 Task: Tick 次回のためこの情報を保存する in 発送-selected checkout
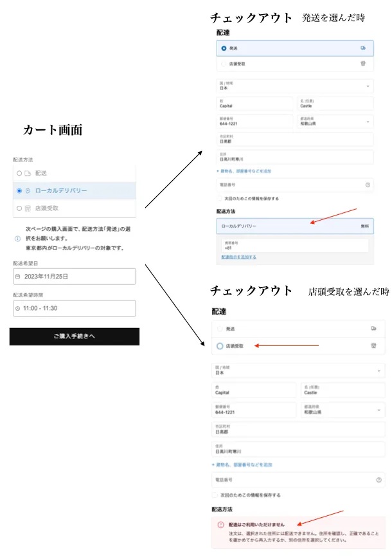[x=220, y=198]
